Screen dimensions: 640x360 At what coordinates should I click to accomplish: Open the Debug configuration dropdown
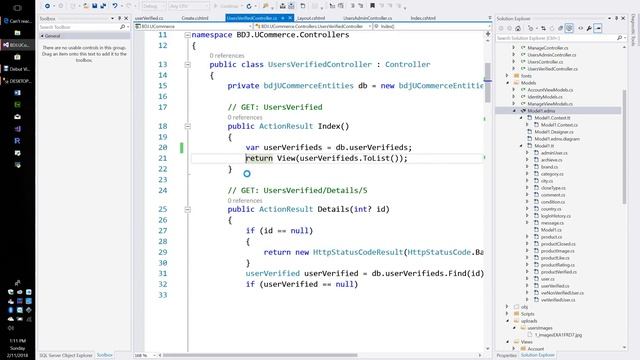153,6
